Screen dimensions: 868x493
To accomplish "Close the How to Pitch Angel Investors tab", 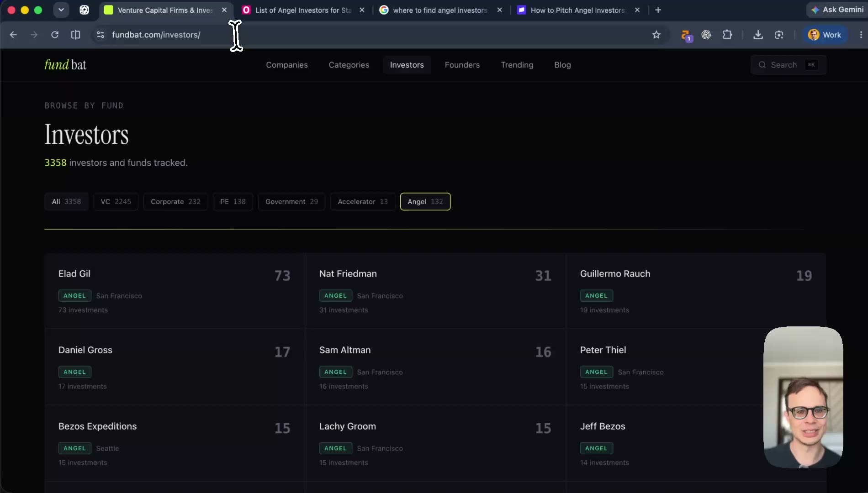I will pos(637,10).
